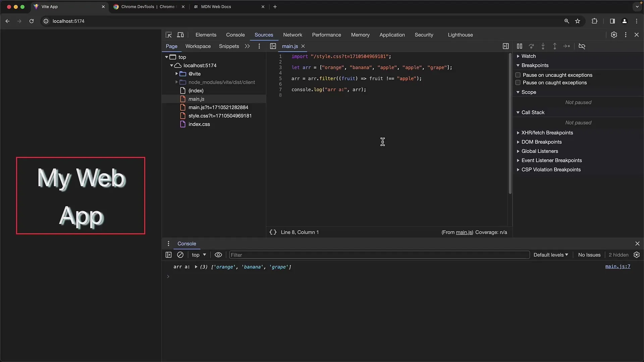The image size is (644, 362).
Task: Open Chrome side panel icon
Action: [x=612, y=21]
